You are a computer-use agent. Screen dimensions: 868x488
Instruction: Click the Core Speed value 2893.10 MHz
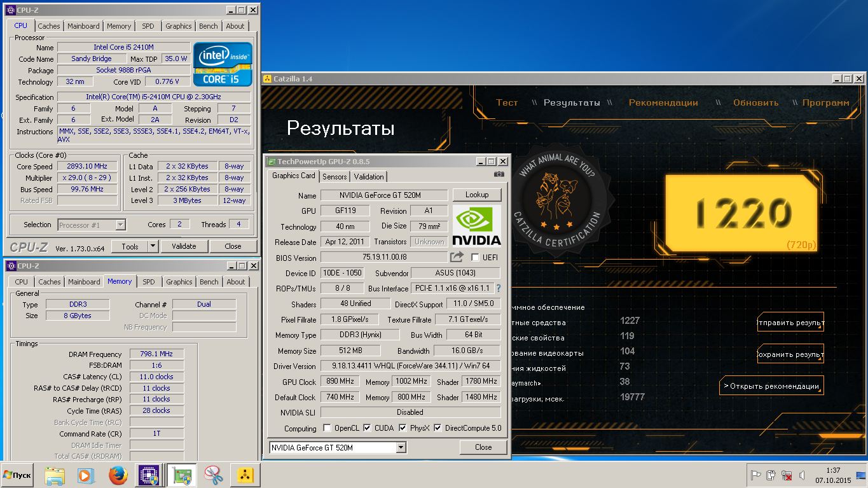[x=87, y=166]
